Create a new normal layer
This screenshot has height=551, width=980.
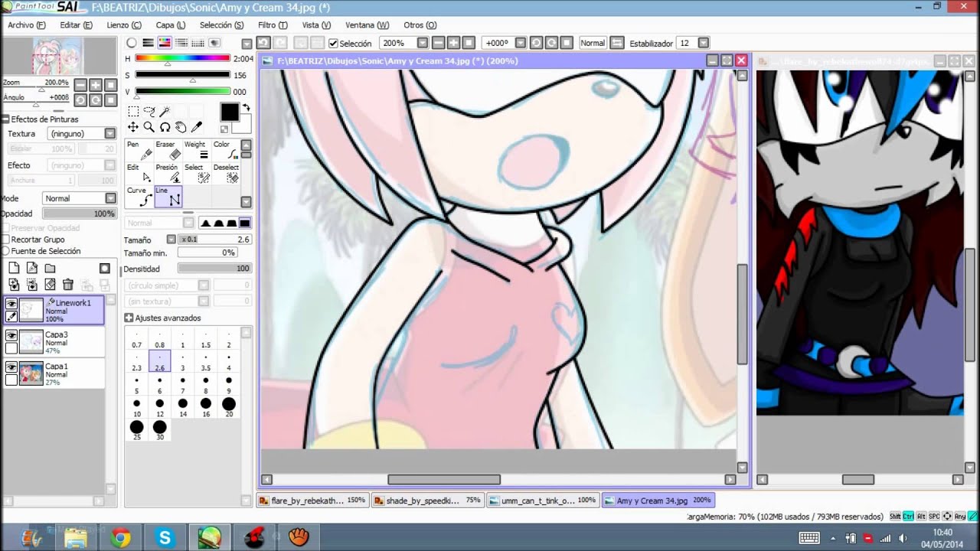[14, 268]
